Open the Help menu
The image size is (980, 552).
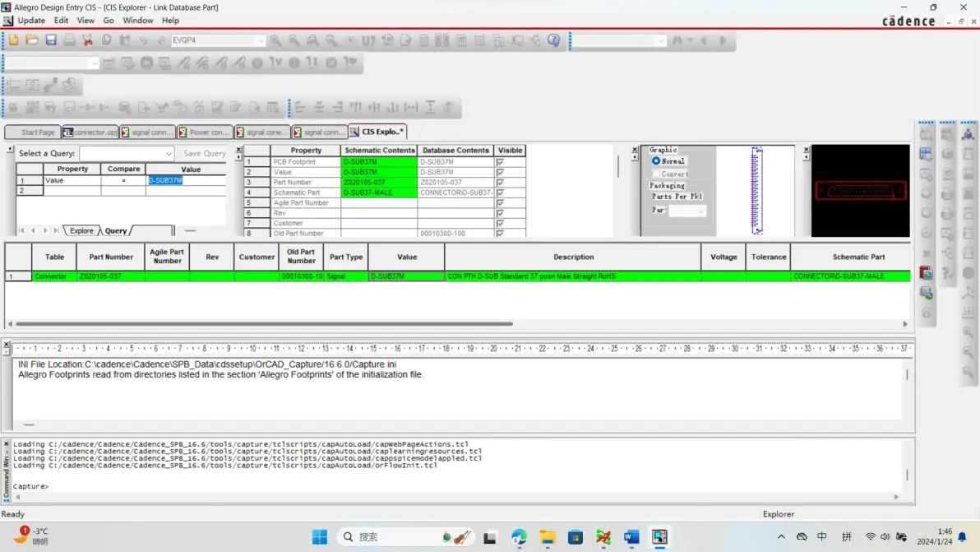171,21
